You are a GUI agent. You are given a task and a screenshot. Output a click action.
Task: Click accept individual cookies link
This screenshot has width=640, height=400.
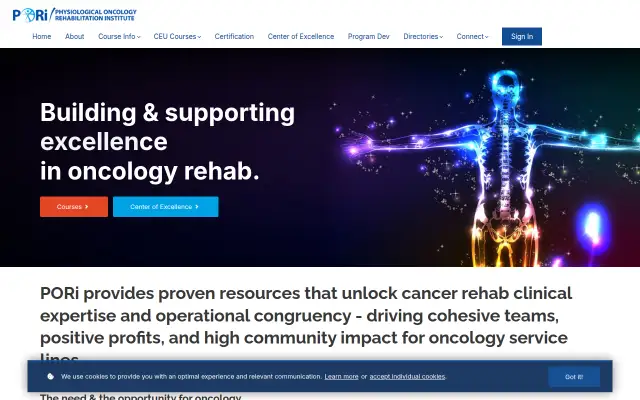407,376
